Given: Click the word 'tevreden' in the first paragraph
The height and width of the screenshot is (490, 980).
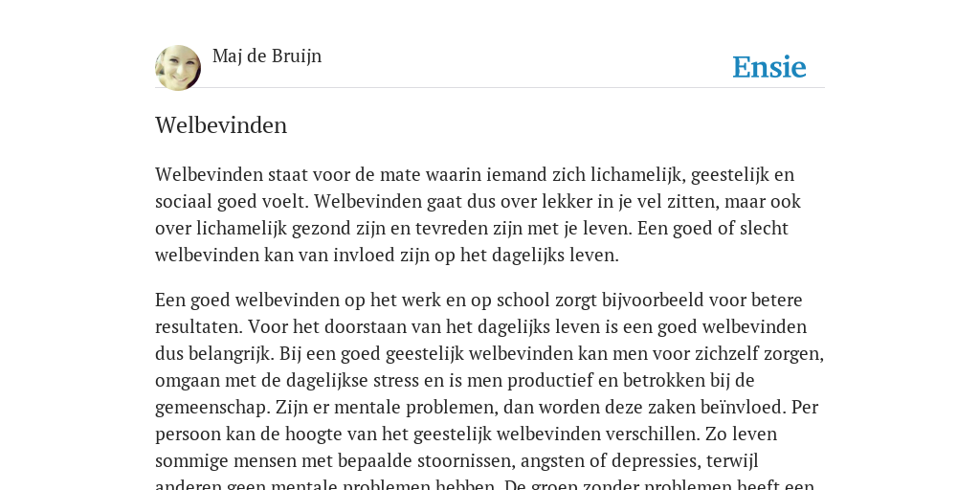Looking at the screenshot, I should tap(441, 229).
